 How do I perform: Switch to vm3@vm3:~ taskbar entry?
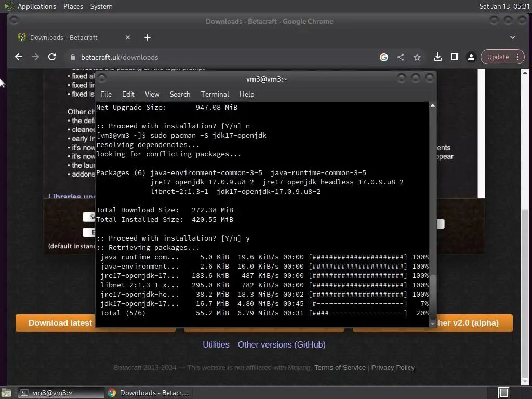tap(61, 393)
